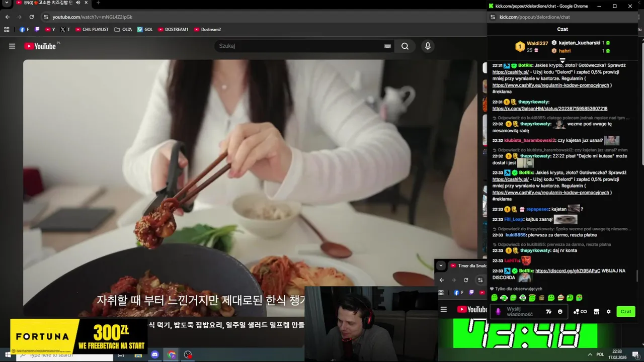
Task: Start voice search with microphone icon
Action: [x=428, y=46]
